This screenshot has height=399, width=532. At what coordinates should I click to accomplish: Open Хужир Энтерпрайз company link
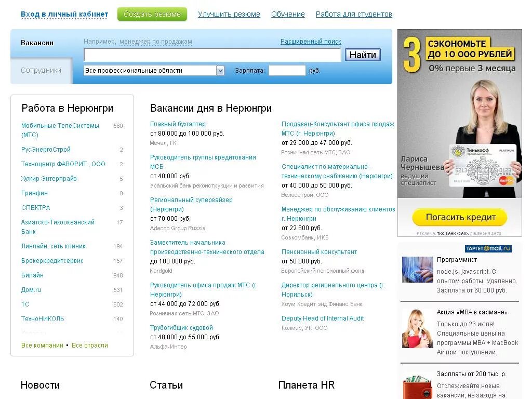coord(49,179)
